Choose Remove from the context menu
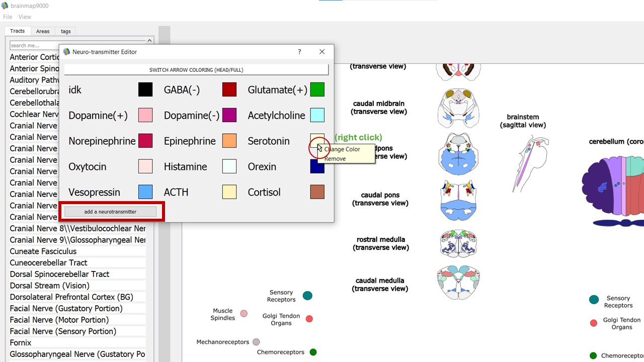Screen dimensions: 644x362 (335, 159)
